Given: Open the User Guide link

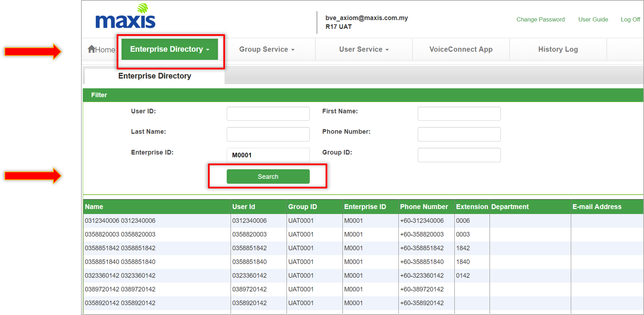Looking at the screenshot, I should tap(593, 19).
